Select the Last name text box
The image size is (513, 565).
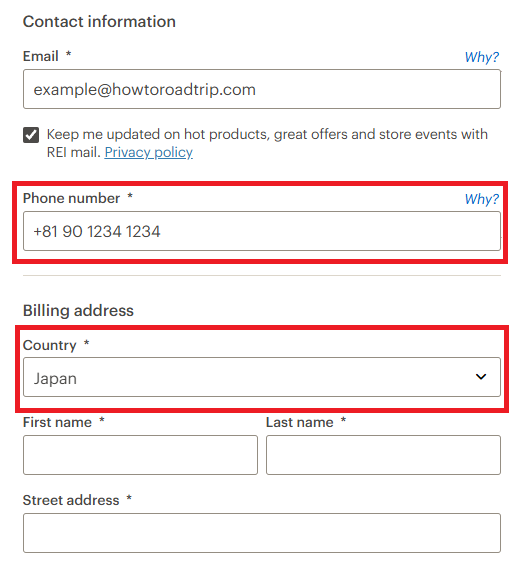[x=383, y=455]
